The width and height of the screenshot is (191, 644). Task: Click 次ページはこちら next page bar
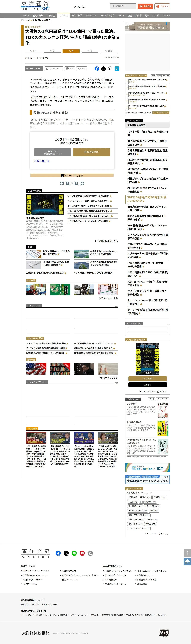click(x=72, y=176)
